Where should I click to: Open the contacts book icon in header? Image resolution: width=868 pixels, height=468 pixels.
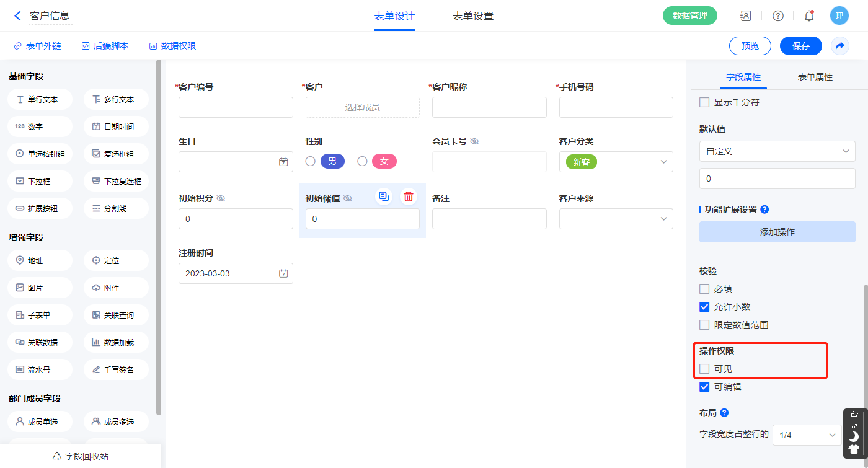pyautogui.click(x=746, y=16)
